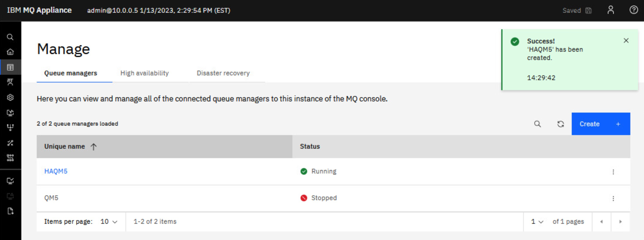Viewport: 644px width, 240px height.
Task: Open the HAQM5 queue manager link
Action: pyautogui.click(x=56, y=171)
